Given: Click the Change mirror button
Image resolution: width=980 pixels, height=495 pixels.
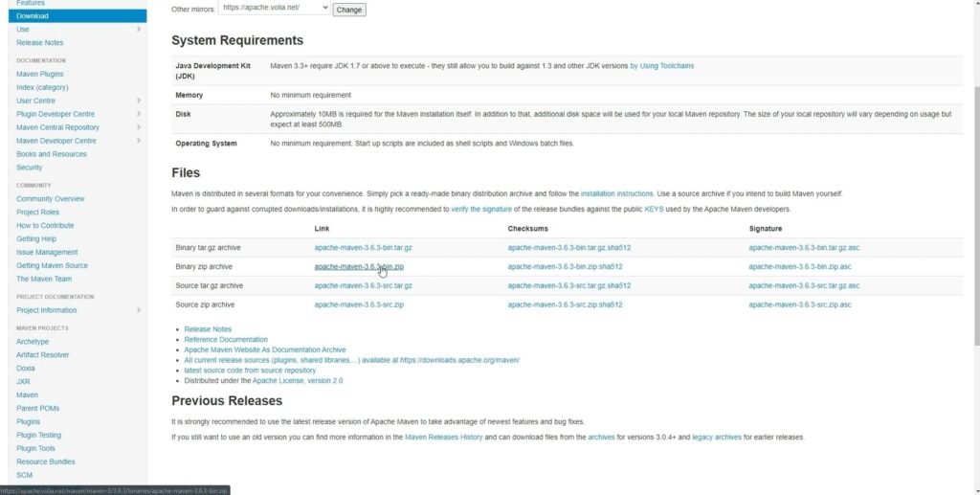Looking at the screenshot, I should coord(348,10).
